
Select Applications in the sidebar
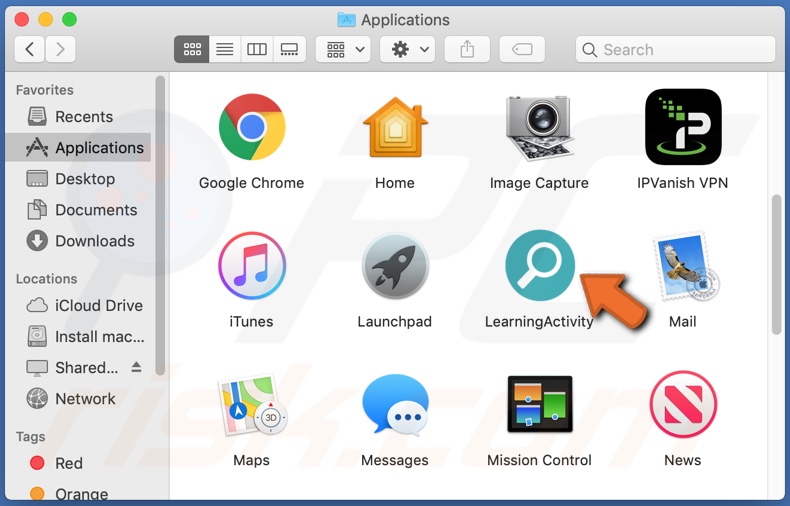coord(78,147)
